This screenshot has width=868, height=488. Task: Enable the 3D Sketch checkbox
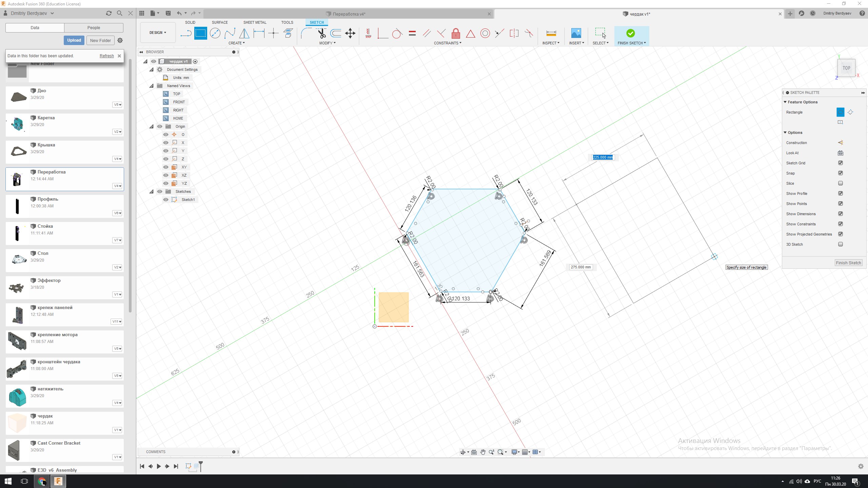tap(841, 244)
